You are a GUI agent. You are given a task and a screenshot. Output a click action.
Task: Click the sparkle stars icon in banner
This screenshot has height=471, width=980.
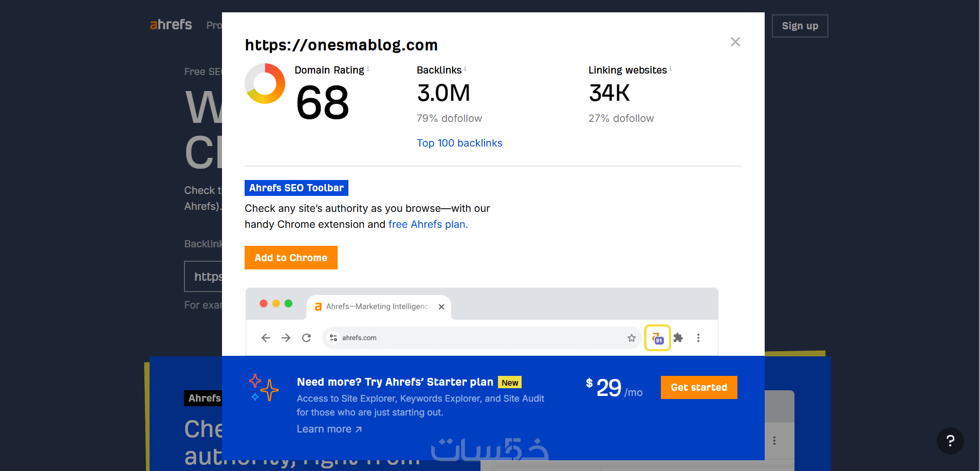[x=264, y=387]
